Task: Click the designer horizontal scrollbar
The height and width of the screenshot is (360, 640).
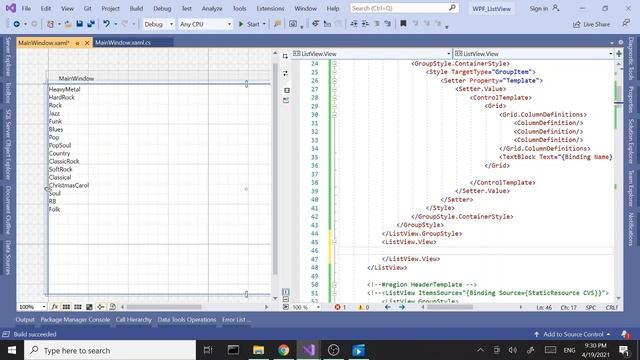Action: 164,307
